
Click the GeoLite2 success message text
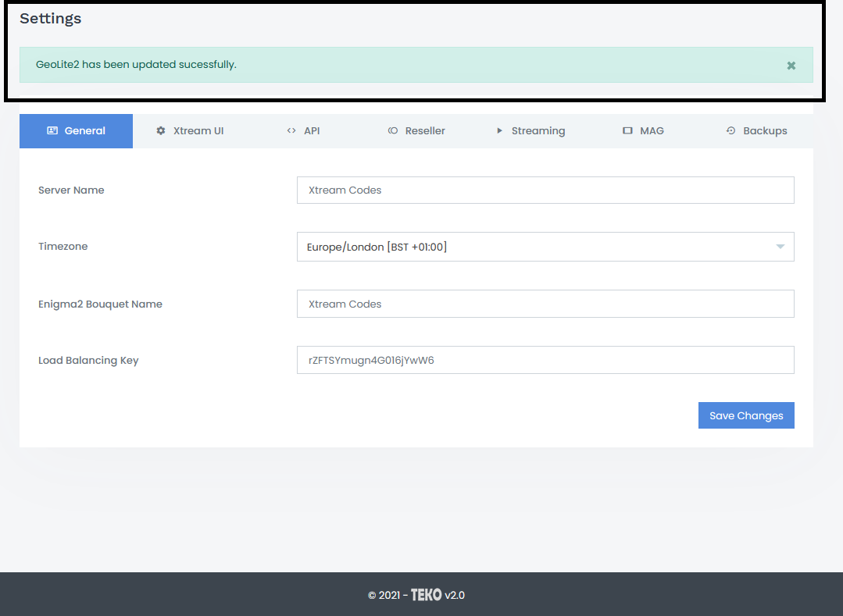(136, 65)
